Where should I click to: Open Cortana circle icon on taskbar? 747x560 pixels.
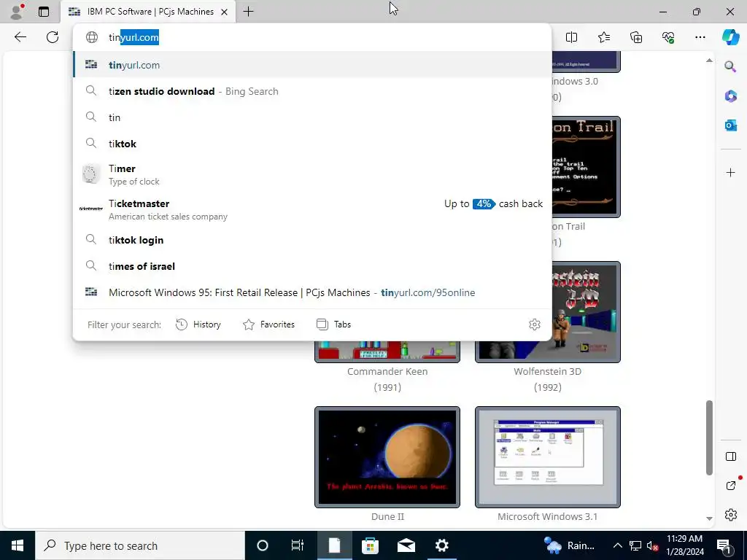[262, 545]
